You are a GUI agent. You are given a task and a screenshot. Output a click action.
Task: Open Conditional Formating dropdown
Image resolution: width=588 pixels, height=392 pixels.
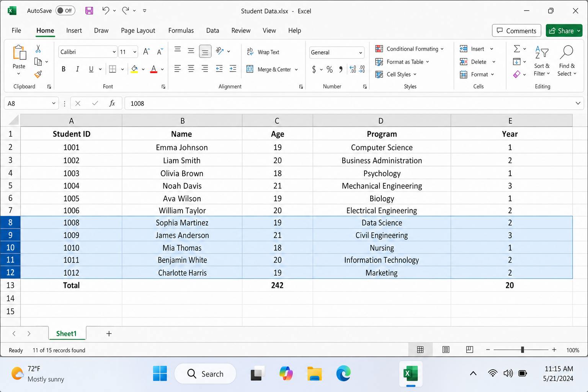click(409, 49)
